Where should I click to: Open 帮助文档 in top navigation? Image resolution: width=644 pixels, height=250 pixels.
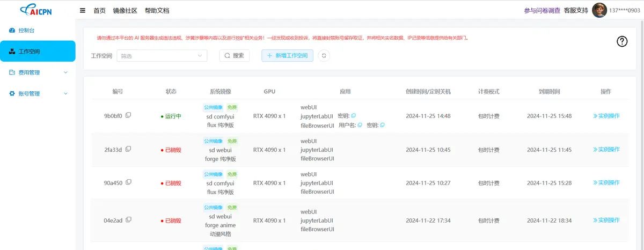(157, 10)
